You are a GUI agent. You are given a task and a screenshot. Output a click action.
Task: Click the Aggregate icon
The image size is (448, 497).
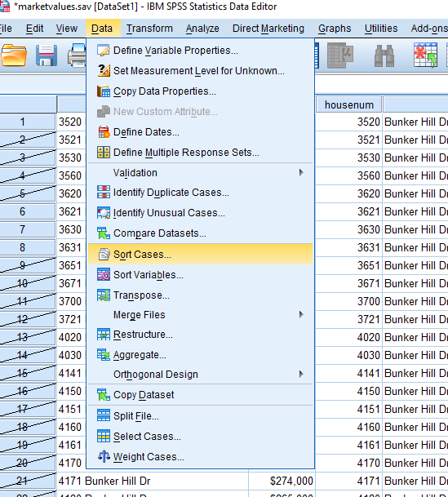tap(104, 355)
